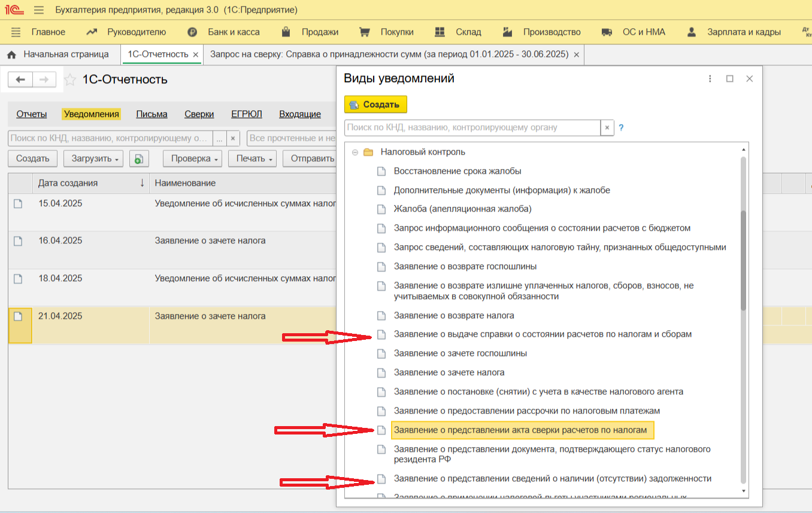The width and height of the screenshot is (812, 513).
Task: Switch to the Письма tab
Action: pyautogui.click(x=152, y=114)
